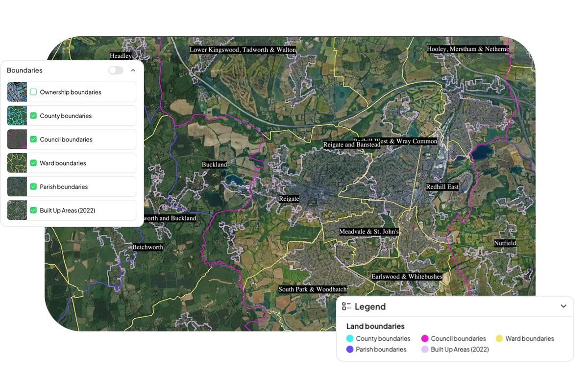
Task: Click the cyan County boundaries legend marker
Action: click(349, 338)
